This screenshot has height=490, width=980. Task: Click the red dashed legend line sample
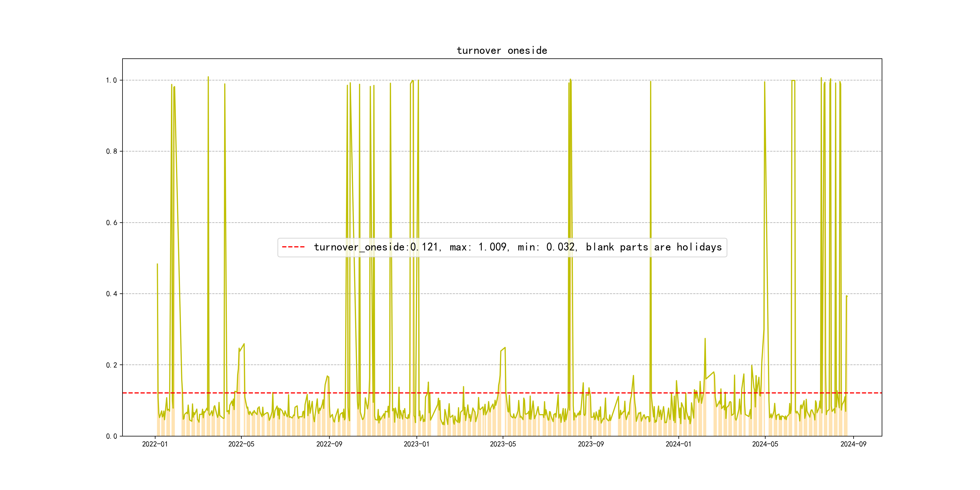pyautogui.click(x=293, y=247)
